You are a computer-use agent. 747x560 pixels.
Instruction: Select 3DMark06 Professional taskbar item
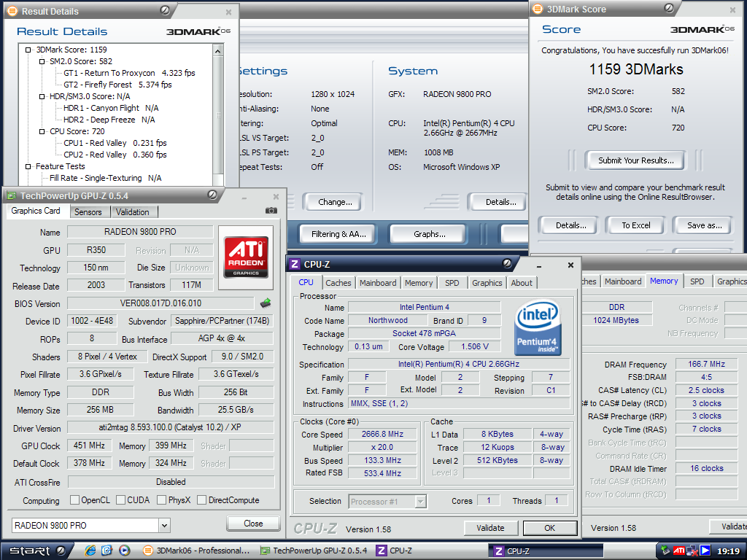point(196,551)
